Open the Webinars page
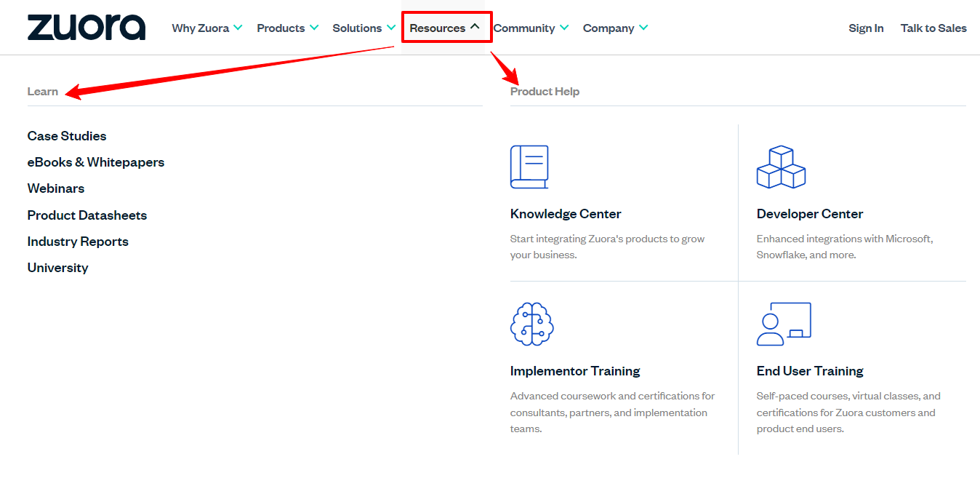Viewport: 980px width, 478px height. click(56, 188)
